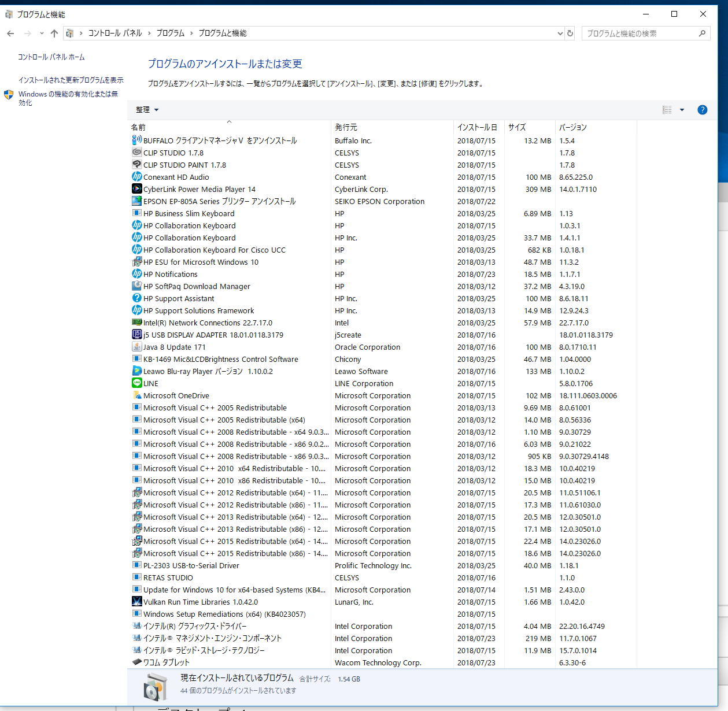
Task: Select the HP Notifications icon
Action: click(137, 274)
